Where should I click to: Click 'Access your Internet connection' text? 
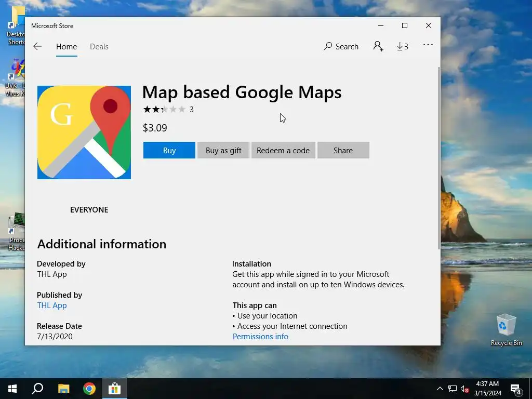tap(292, 326)
